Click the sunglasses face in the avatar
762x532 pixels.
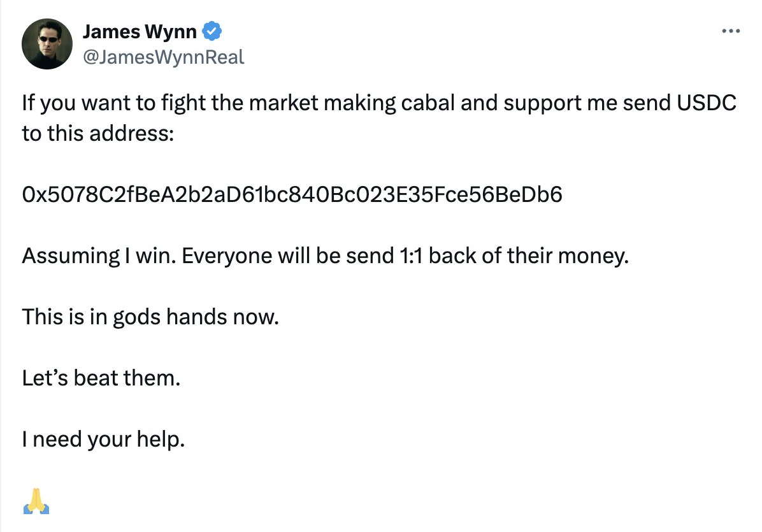tap(48, 38)
